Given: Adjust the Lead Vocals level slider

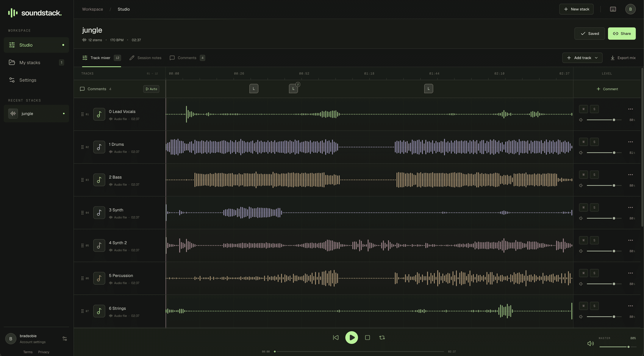Looking at the screenshot, I should [604, 120].
